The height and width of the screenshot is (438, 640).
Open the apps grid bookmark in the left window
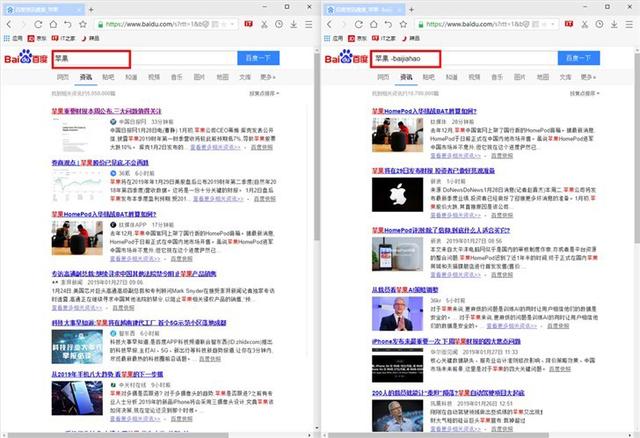[13, 38]
